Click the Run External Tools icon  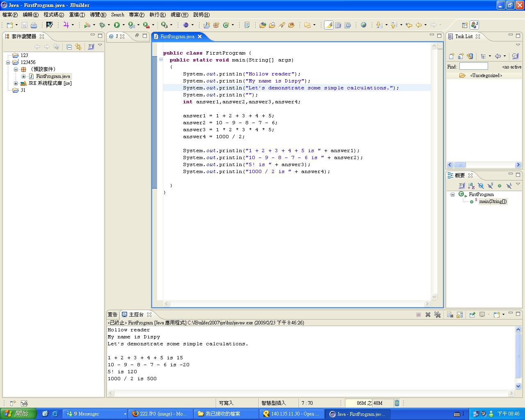[146, 25]
